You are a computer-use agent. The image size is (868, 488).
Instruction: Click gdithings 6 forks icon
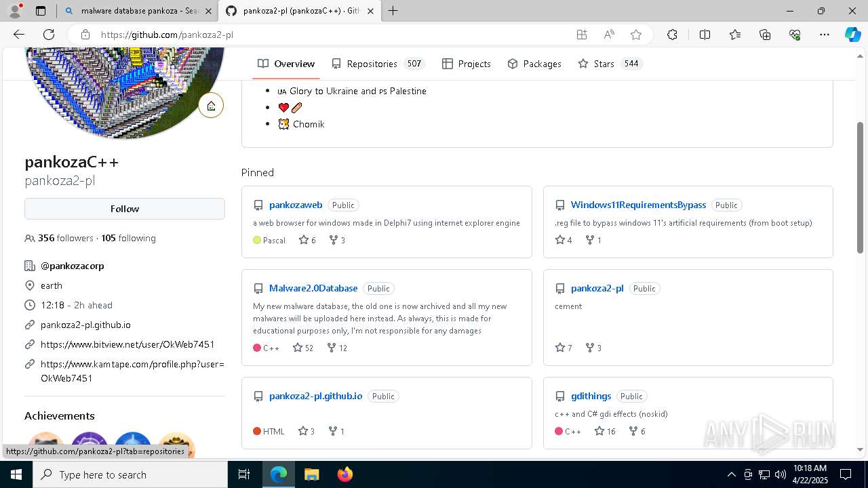pyautogui.click(x=633, y=431)
